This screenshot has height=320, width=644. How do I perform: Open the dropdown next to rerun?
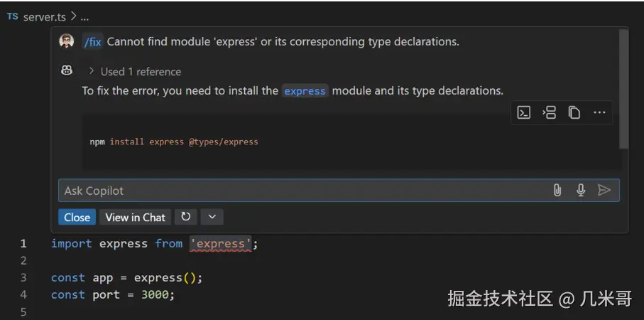coord(212,217)
